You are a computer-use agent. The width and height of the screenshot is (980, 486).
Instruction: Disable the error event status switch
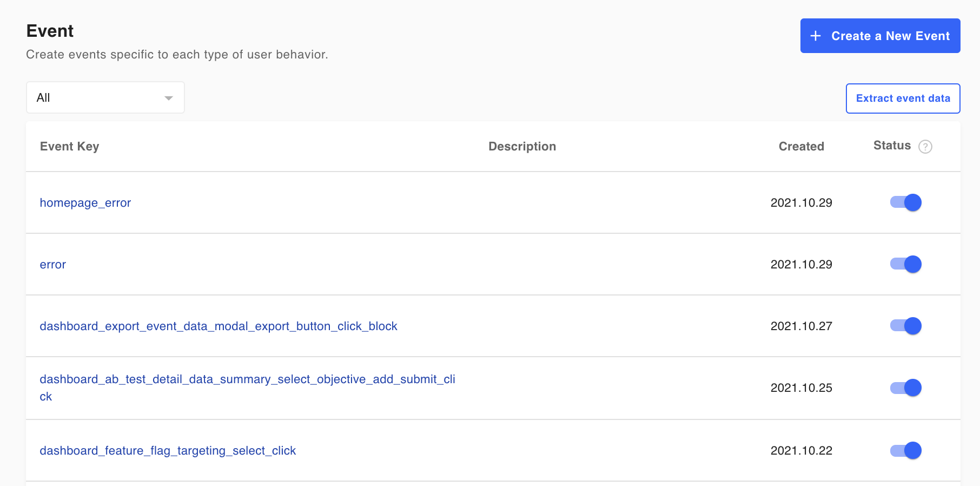[906, 264]
